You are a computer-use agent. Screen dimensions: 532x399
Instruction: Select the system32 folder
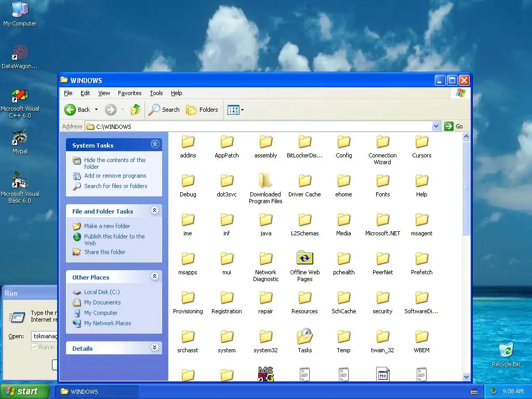(x=265, y=342)
